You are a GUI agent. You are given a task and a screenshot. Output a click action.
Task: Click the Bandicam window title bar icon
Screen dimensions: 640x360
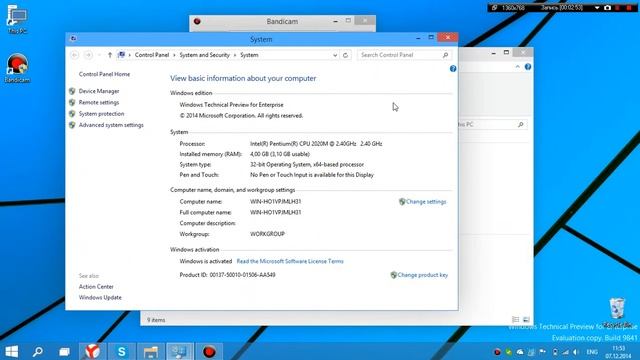click(x=197, y=21)
